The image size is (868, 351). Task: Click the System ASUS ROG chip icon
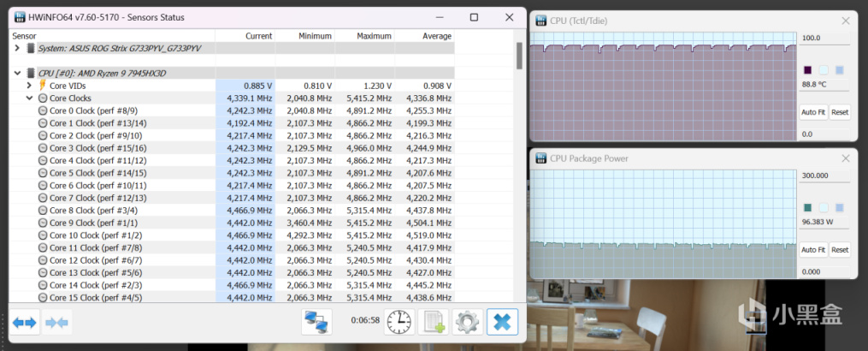(x=30, y=48)
